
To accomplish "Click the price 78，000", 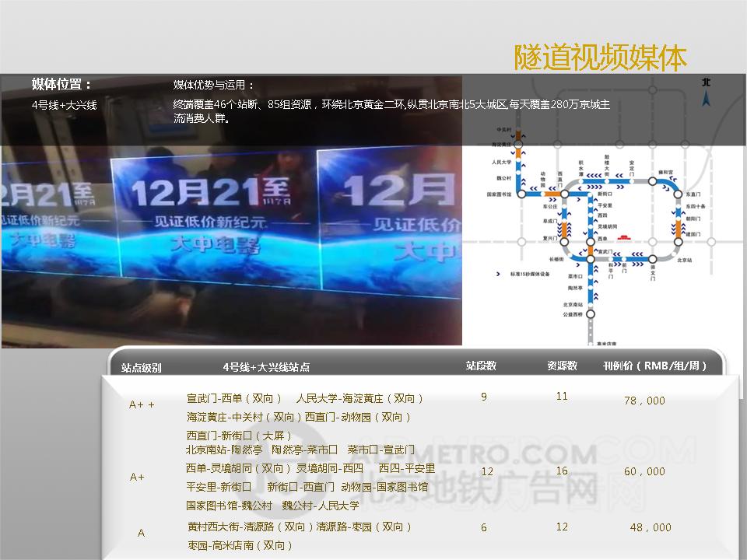I will coord(644,401).
